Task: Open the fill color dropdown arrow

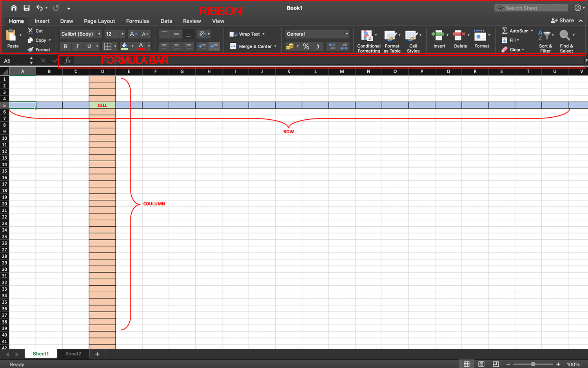Action: point(132,46)
